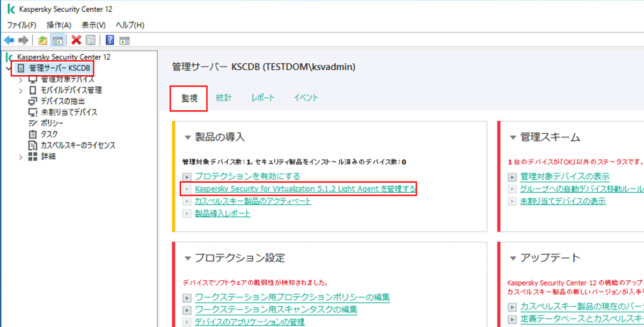Click the Forward arrow toolbar icon
This screenshot has height=327, width=644.
[x=23, y=40]
